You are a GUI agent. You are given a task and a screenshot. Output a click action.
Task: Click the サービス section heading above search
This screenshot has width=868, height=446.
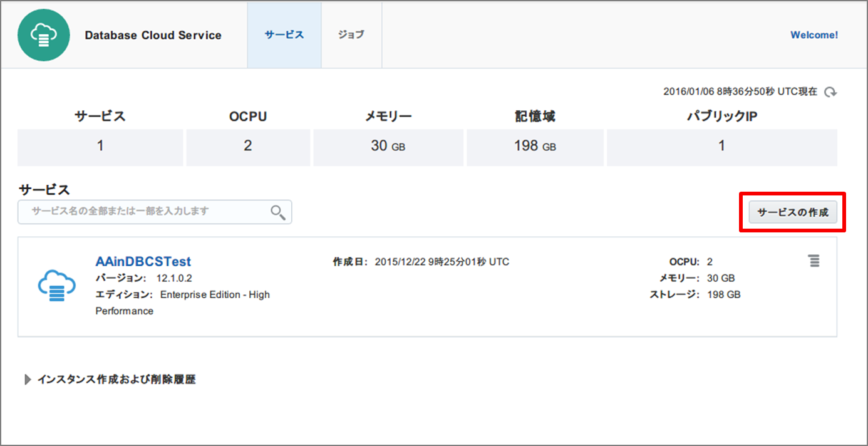[44, 189]
